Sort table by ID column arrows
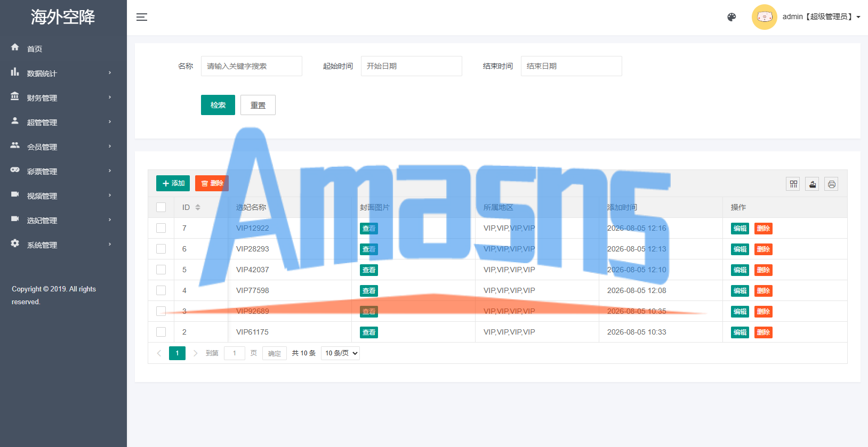Image resolution: width=868 pixels, height=447 pixels. (198, 207)
